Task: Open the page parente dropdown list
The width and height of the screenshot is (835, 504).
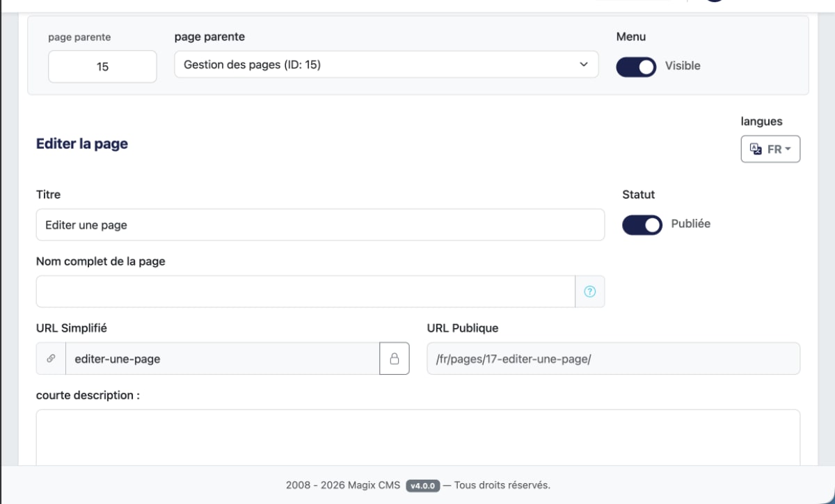Action: (386, 65)
